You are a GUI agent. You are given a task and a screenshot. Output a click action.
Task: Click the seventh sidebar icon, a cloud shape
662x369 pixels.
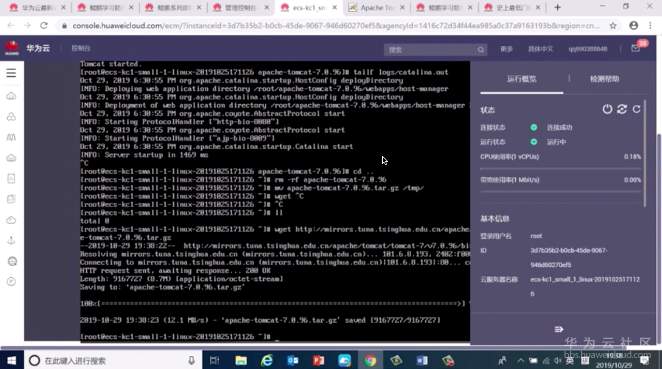[x=11, y=220]
